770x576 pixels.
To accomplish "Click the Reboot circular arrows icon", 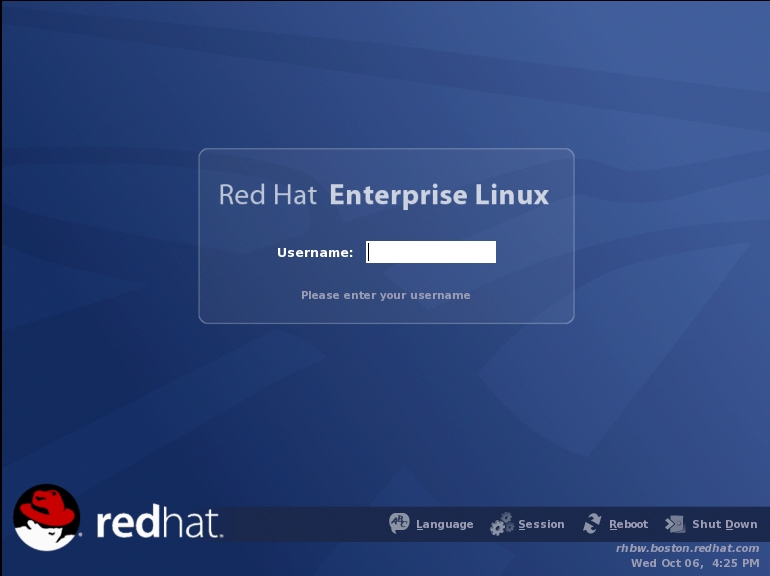I will point(593,524).
